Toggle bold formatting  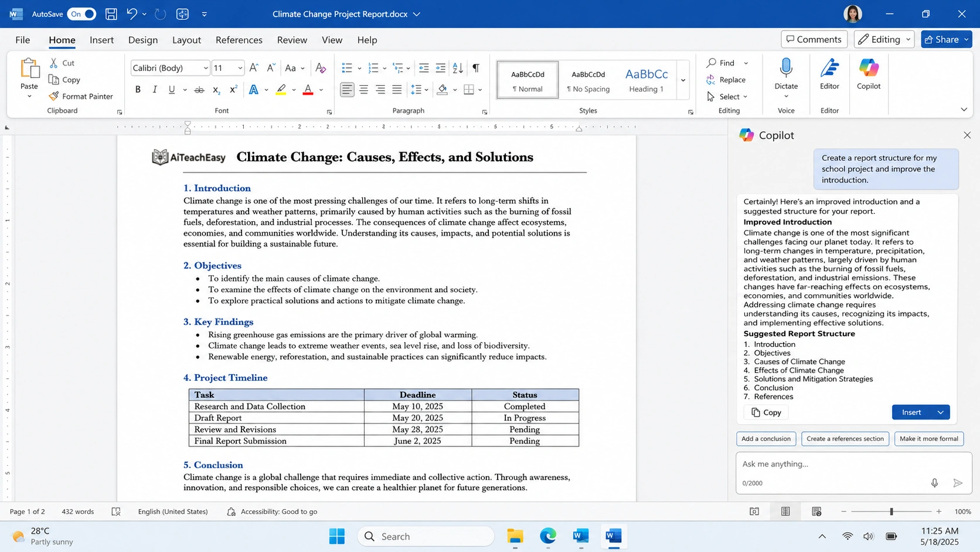point(138,90)
